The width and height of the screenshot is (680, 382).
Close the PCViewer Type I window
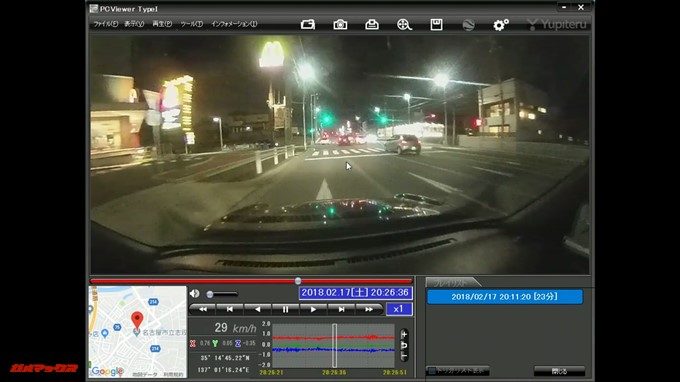click(x=581, y=7)
